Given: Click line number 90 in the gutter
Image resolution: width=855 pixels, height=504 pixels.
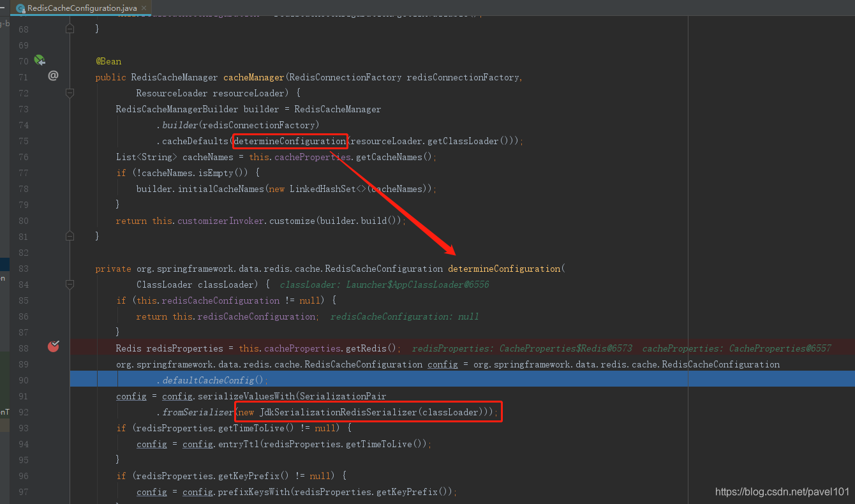Looking at the screenshot, I should click(x=24, y=380).
